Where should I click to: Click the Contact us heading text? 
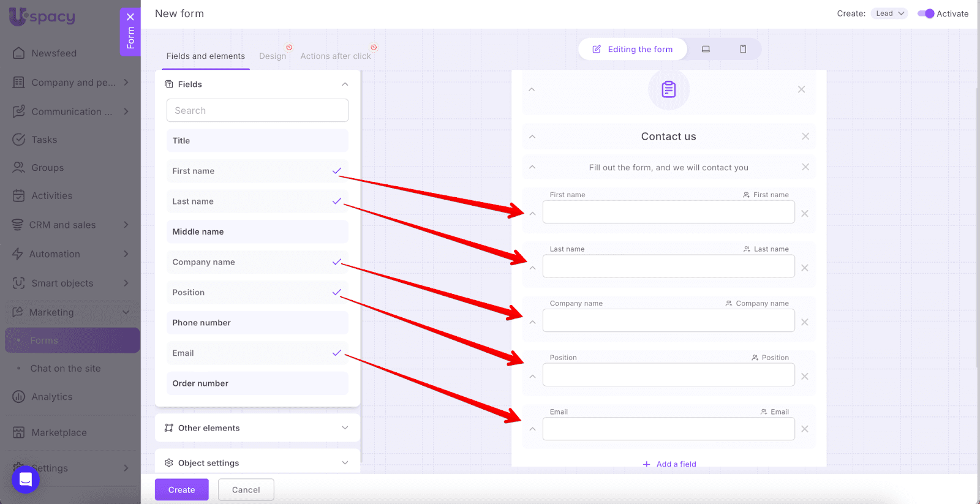coord(669,137)
